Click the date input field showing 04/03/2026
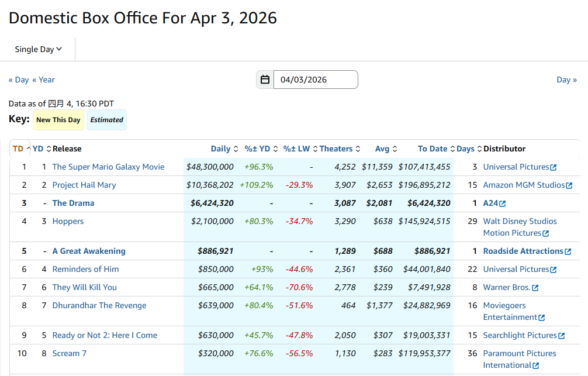This screenshot has width=588, height=376. [316, 80]
